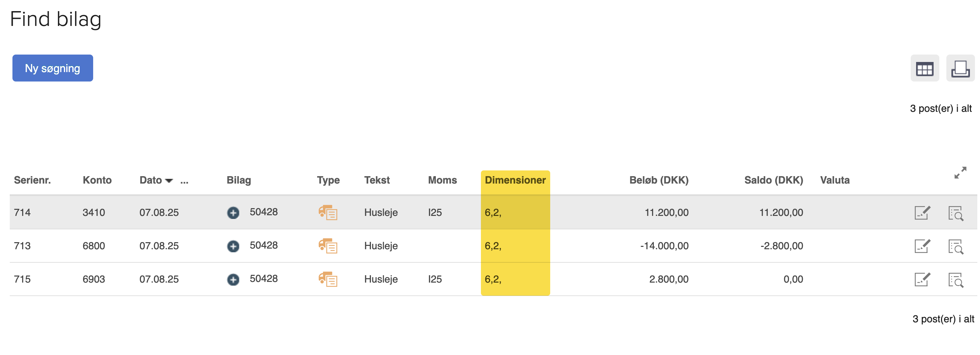Viewport: 980px width, 355px height.
Task: Open bilag number 50428 on row 714
Action: click(x=264, y=212)
